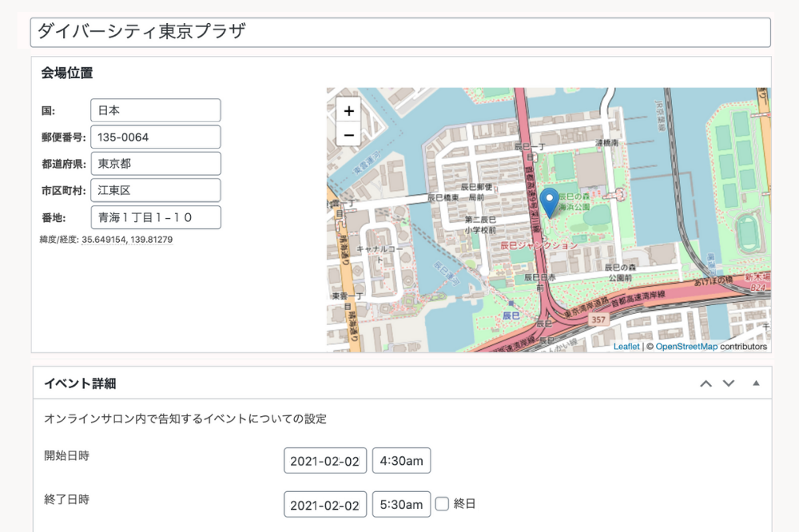This screenshot has width=799, height=532.
Task: Click the map zoom in plus button
Action: pyautogui.click(x=348, y=111)
